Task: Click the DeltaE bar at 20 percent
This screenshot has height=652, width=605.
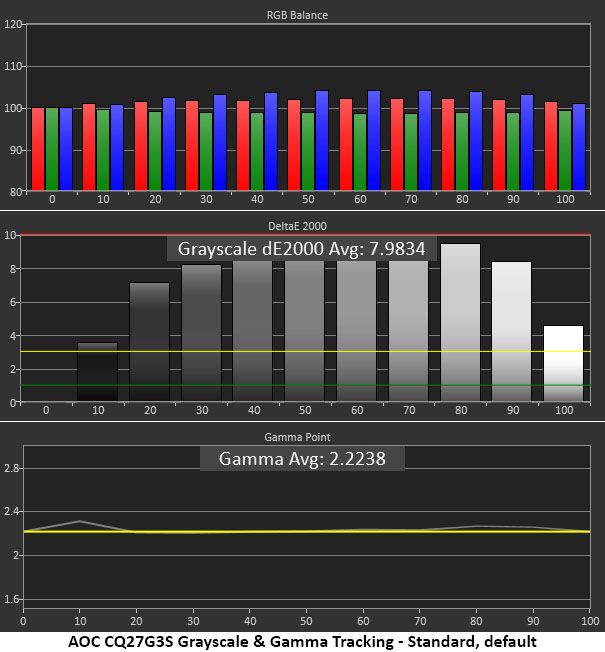Action: tap(150, 342)
